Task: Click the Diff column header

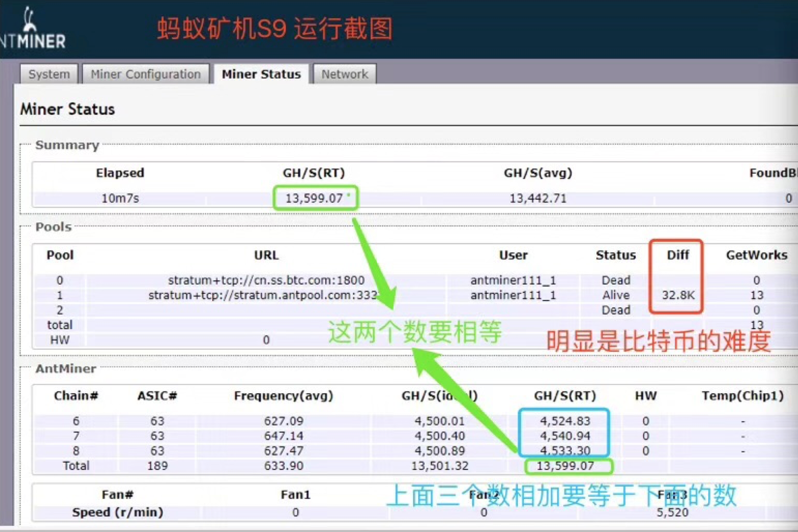Action: [x=678, y=255]
